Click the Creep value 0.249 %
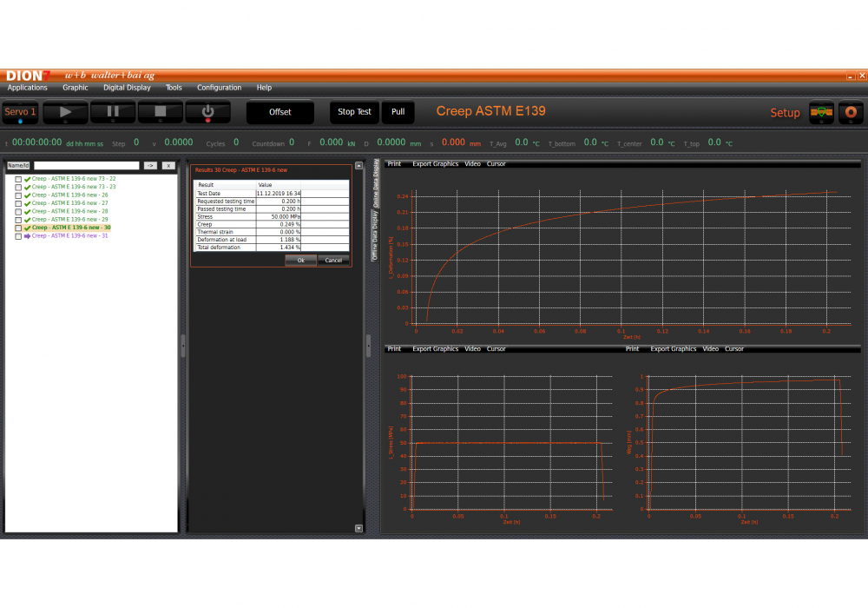The height and width of the screenshot is (608, 868). click(279, 224)
